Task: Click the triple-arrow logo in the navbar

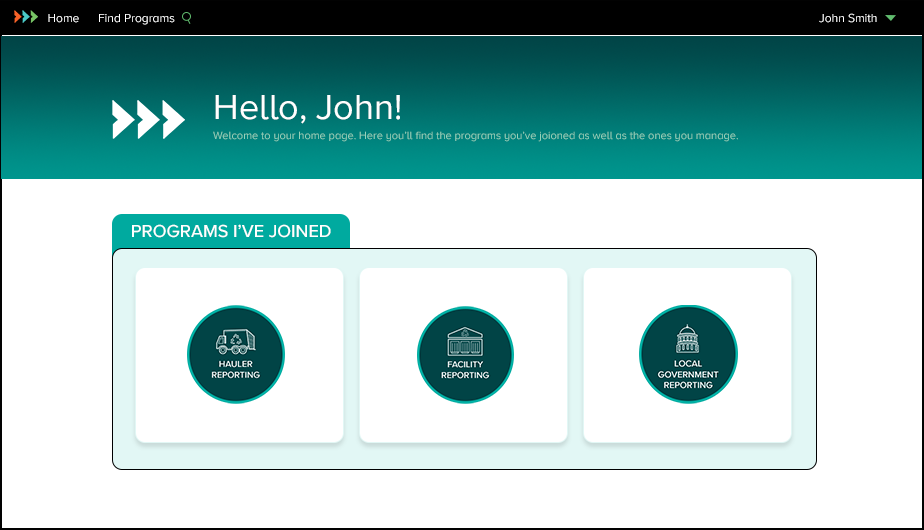Action: [26, 17]
